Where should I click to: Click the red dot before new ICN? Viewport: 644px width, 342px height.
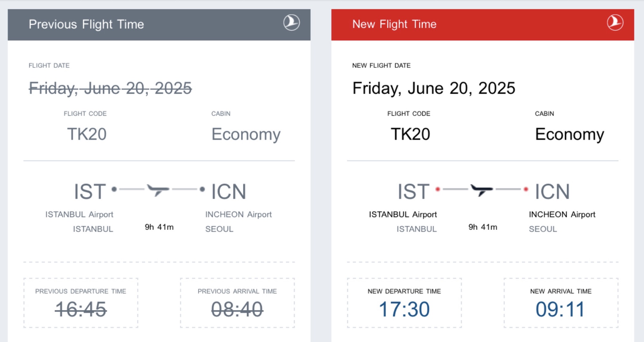pos(526,189)
